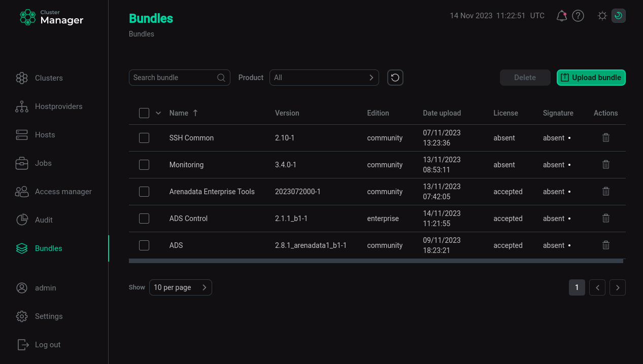Viewport: 643px width, 364px height.
Task: Click the Upload bundle button
Action: click(591, 78)
